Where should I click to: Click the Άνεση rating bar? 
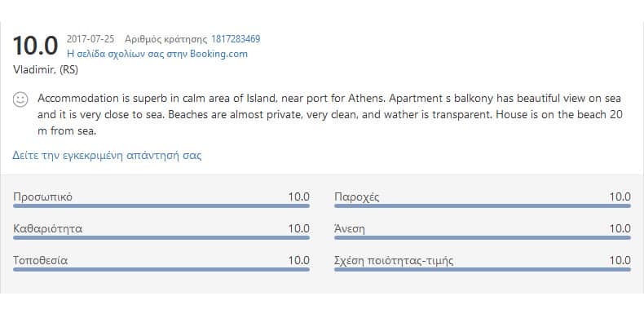(482, 237)
